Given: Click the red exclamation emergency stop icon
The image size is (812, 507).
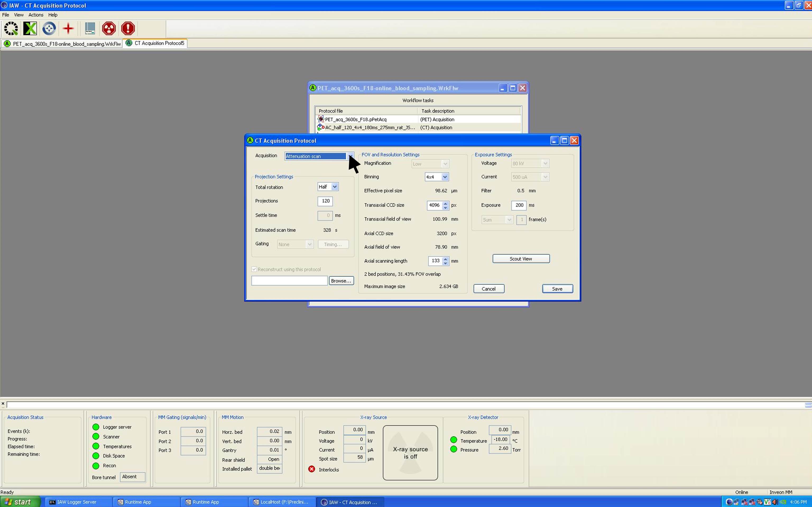Looking at the screenshot, I should click(128, 29).
